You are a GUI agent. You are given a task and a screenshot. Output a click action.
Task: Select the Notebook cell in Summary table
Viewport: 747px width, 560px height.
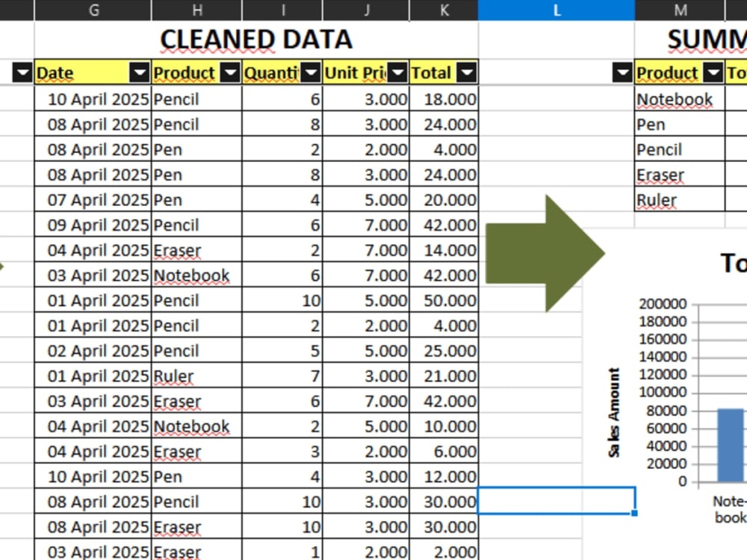[x=680, y=99]
